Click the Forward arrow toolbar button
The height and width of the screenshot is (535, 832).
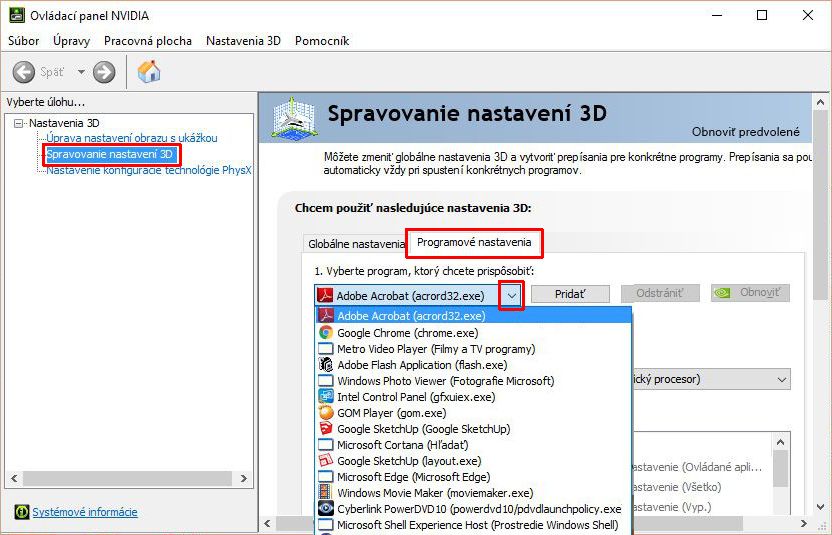104,72
